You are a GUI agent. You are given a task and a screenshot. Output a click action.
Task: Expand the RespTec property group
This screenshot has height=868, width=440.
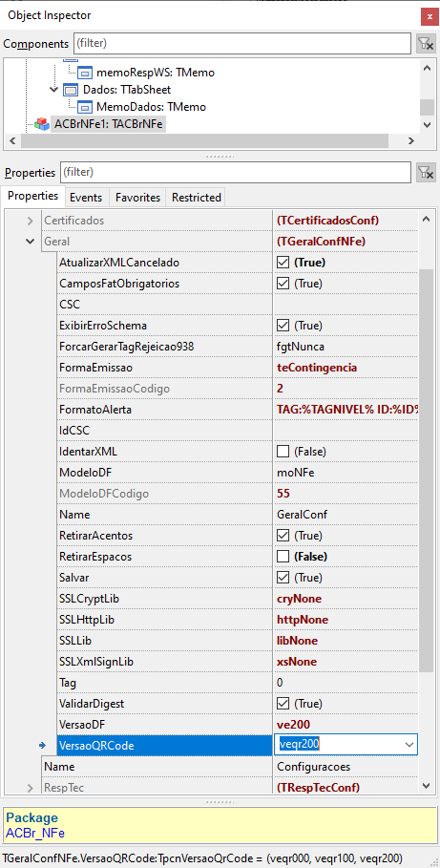[x=31, y=787]
